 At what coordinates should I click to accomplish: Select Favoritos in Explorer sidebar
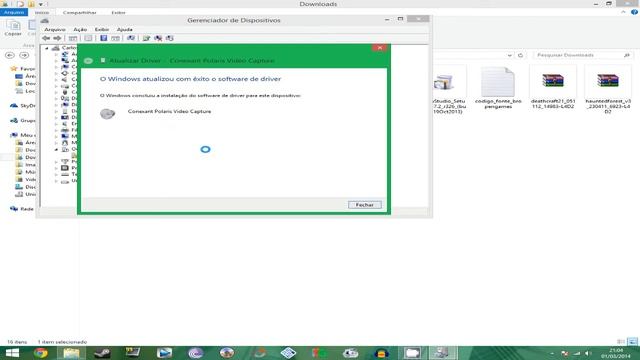point(23,69)
